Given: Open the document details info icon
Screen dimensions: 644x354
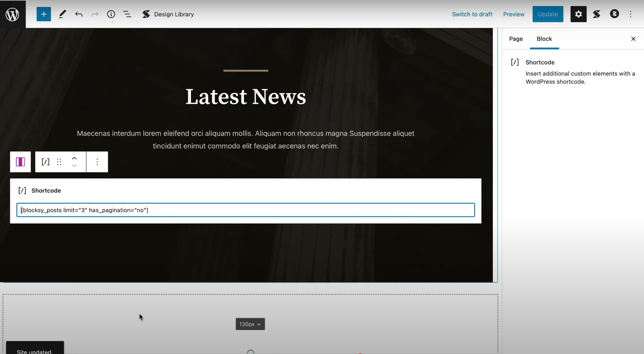Looking at the screenshot, I should (111, 14).
